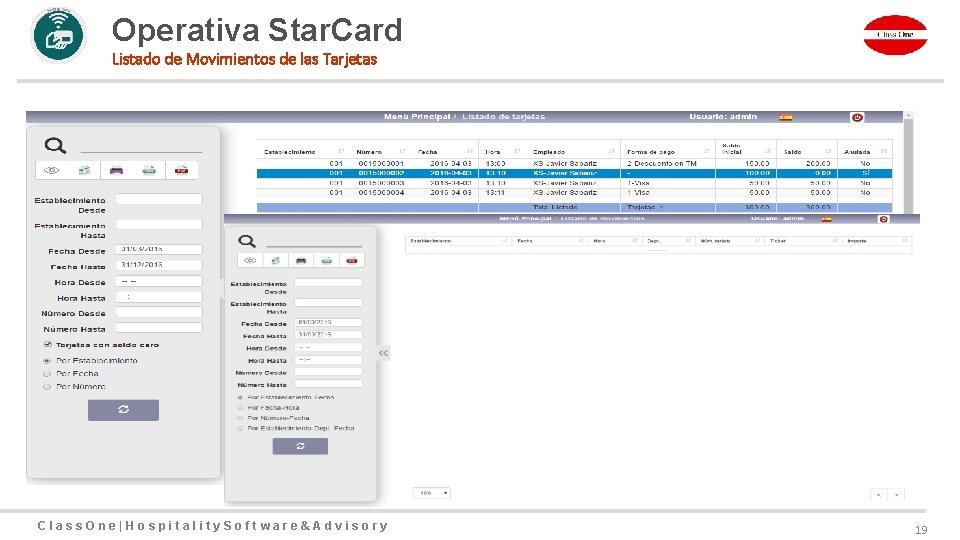960x540 pixels.
Task: Click spreadsheet export icon in tarjetas panel
Action: click(84, 170)
